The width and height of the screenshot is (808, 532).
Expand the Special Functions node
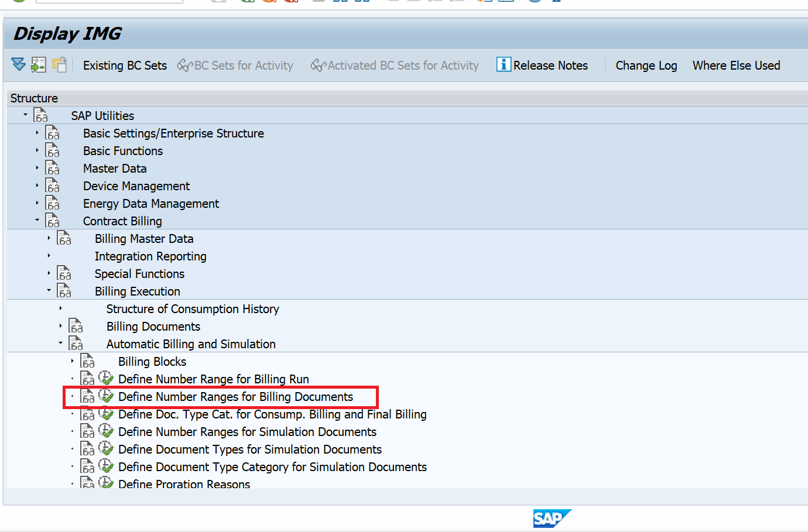pos(49,273)
